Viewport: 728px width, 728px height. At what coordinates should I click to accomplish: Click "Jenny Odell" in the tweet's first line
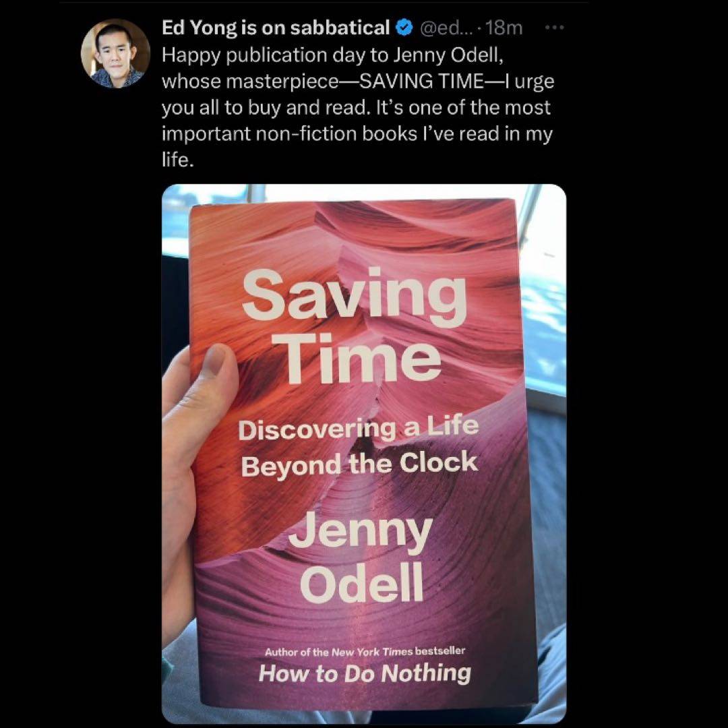click(x=448, y=55)
